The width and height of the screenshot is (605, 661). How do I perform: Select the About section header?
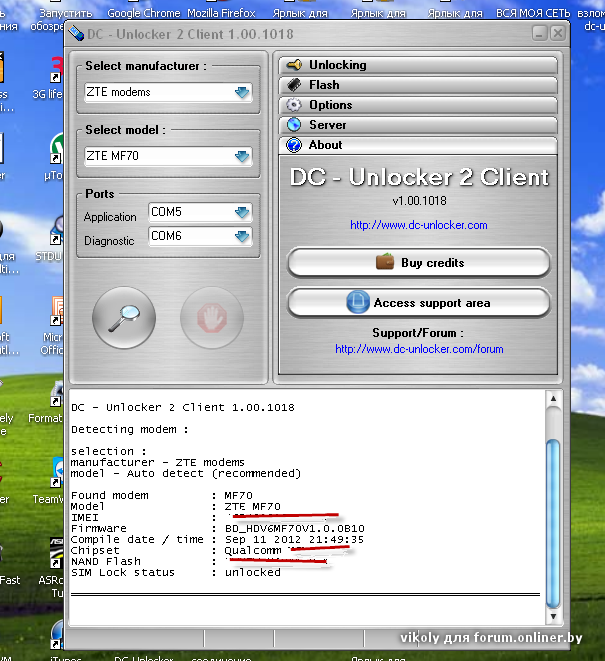click(x=418, y=145)
